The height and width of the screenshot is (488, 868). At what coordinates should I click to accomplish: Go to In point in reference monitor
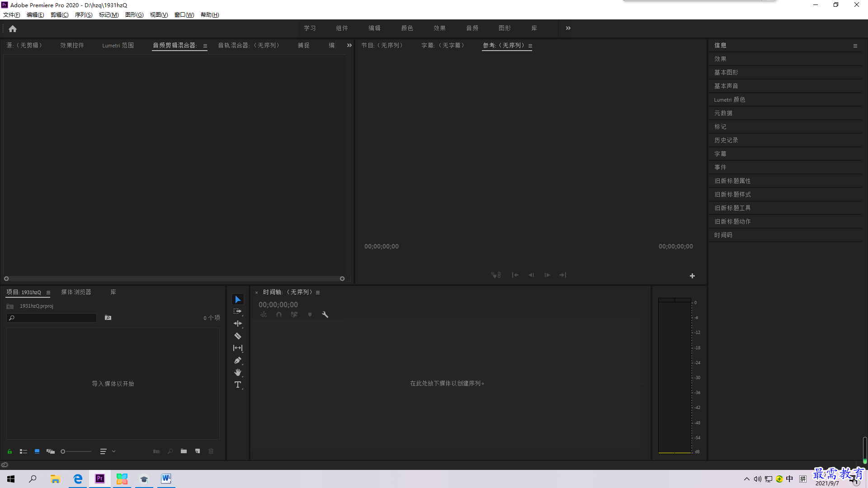click(x=515, y=275)
